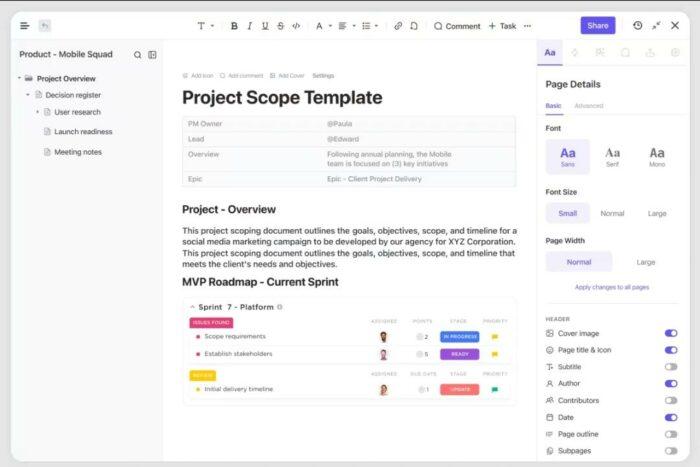Open the page history clock icon

pos(638,25)
